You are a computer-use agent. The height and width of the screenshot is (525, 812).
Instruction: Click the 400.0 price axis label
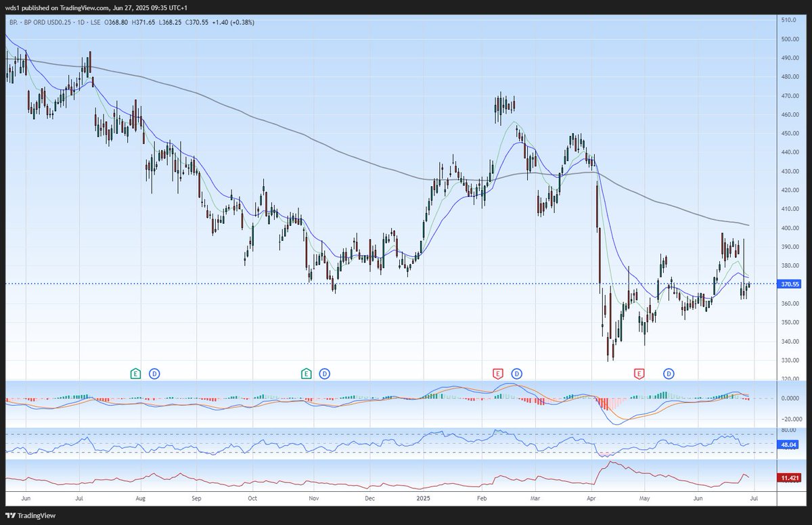click(x=789, y=228)
